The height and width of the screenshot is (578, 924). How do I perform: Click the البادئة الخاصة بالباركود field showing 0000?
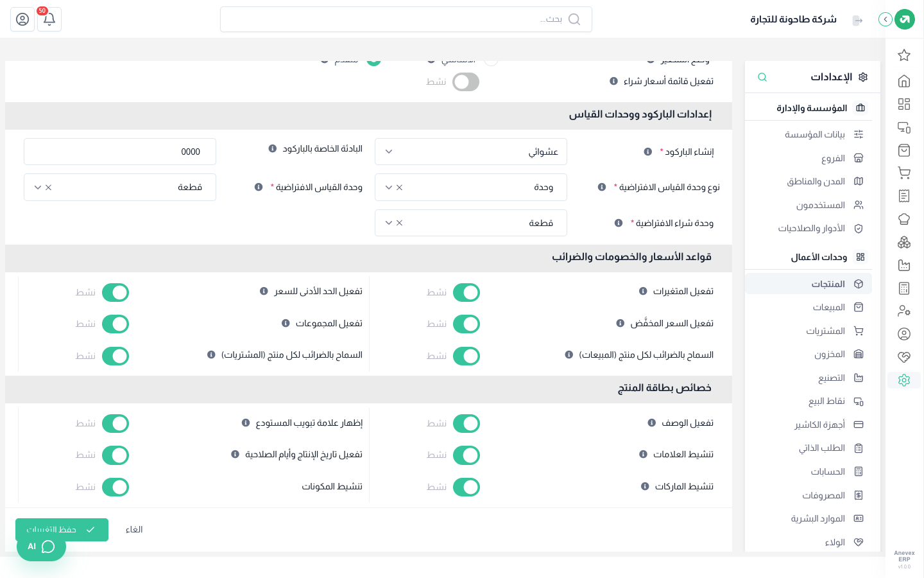point(120,152)
